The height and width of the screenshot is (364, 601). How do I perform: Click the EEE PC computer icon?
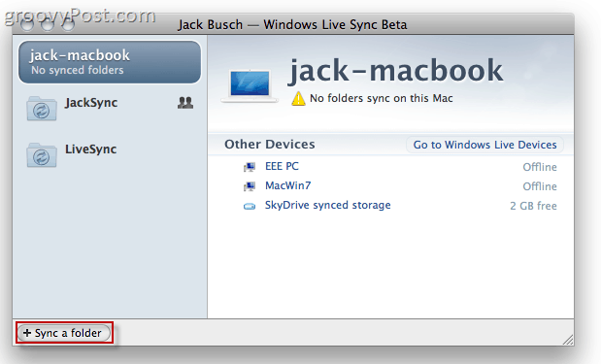coord(250,167)
